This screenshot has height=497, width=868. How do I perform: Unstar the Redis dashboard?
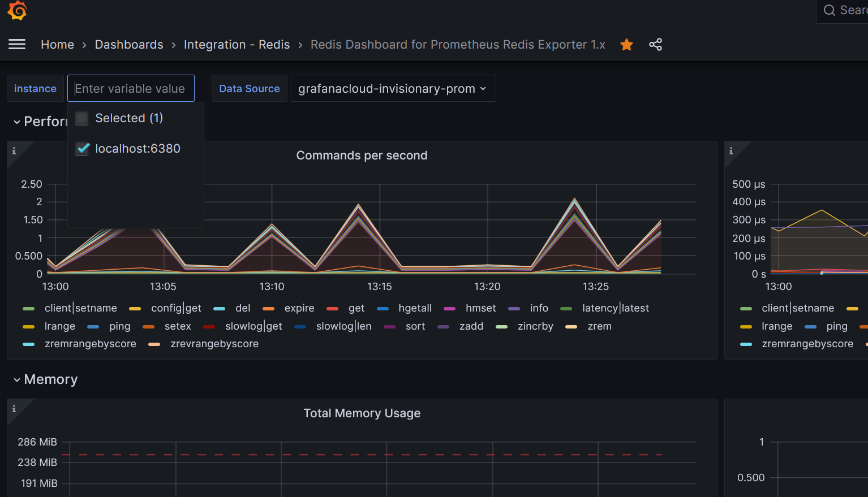point(626,44)
